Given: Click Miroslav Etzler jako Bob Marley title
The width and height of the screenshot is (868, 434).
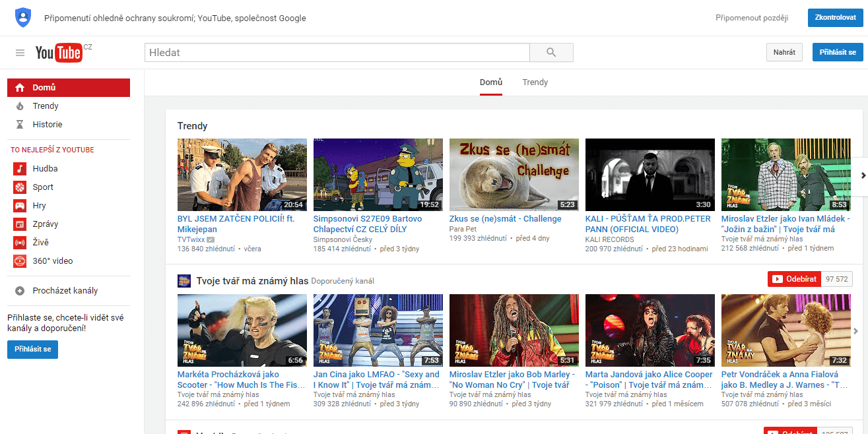Looking at the screenshot, I should pos(512,380).
